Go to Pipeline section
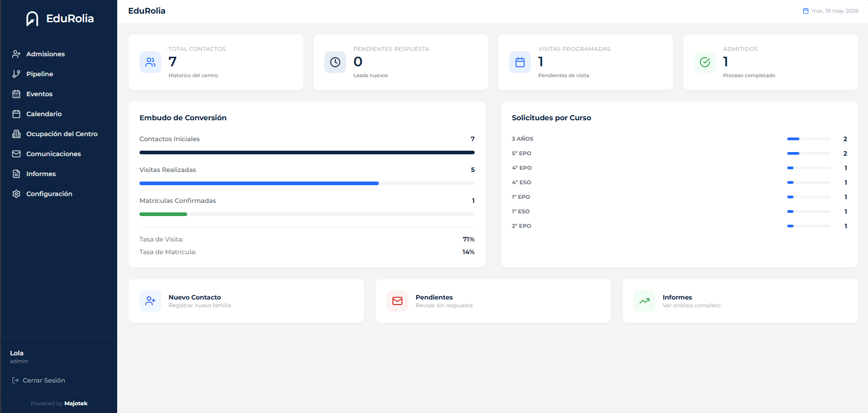 59,74
